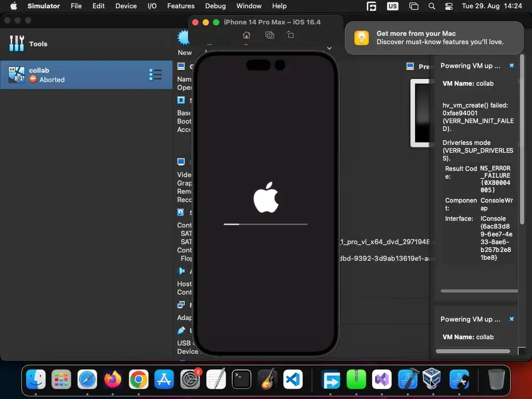
Task: Expand the VirtualBox toolbar overflow chevron
Action: tap(329, 48)
